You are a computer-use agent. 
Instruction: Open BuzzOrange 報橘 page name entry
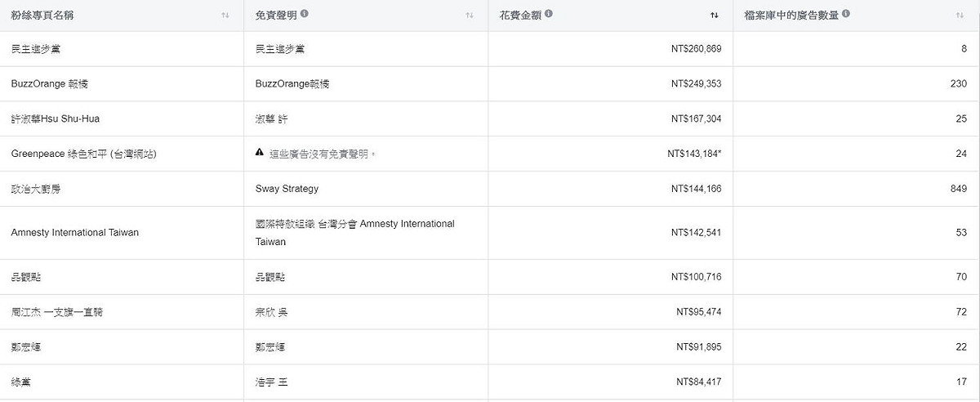point(50,84)
